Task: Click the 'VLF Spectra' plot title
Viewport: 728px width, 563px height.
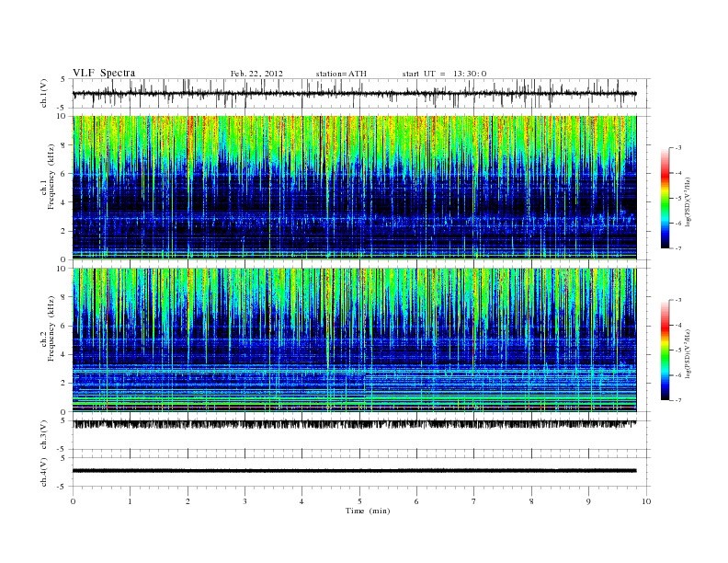Action: pos(104,73)
